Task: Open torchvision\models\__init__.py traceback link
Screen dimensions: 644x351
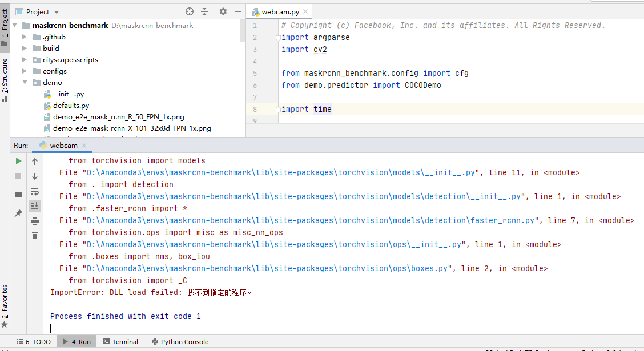Action: click(280, 173)
